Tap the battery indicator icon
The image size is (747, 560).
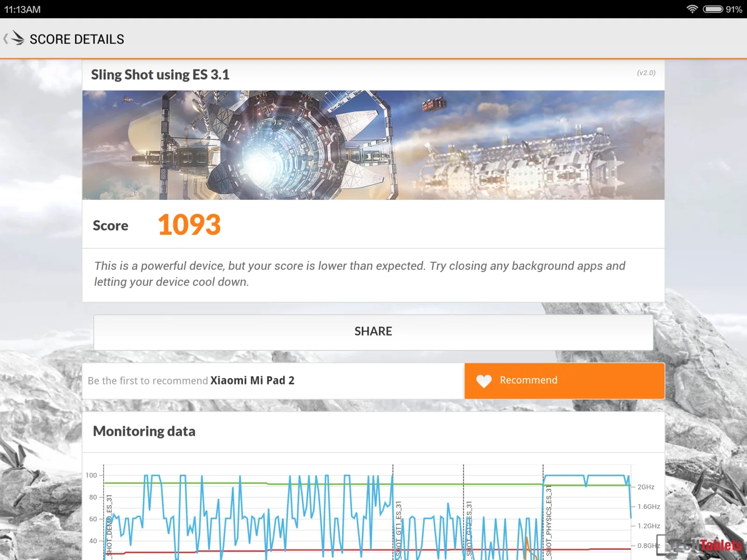pos(713,9)
